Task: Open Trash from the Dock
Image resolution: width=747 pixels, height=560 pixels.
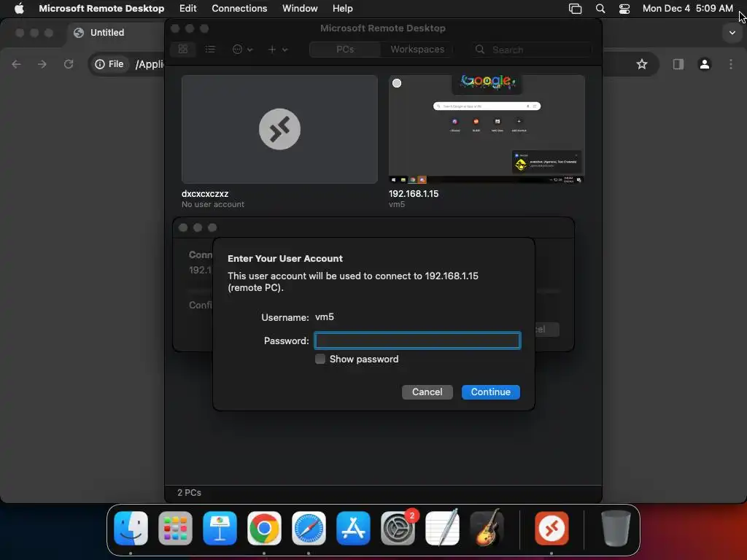Action: pos(616,528)
